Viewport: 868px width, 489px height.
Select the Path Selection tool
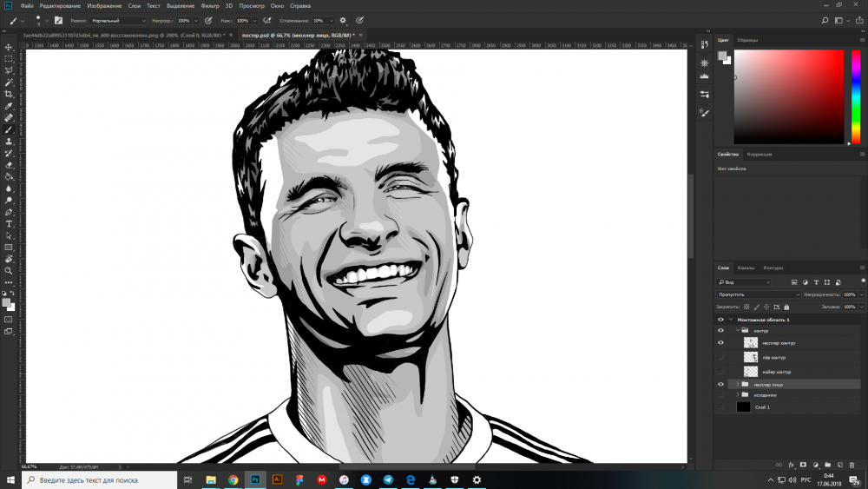point(9,235)
